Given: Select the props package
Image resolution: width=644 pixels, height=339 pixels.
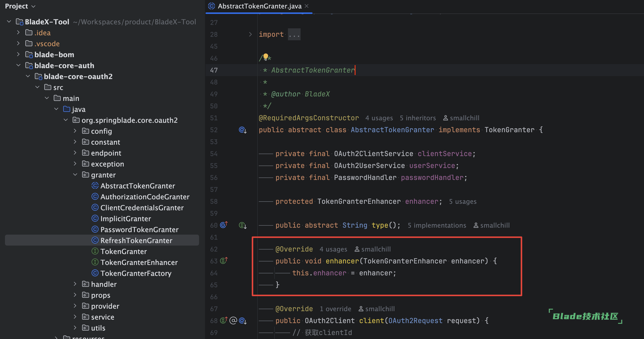Looking at the screenshot, I should coord(101,295).
